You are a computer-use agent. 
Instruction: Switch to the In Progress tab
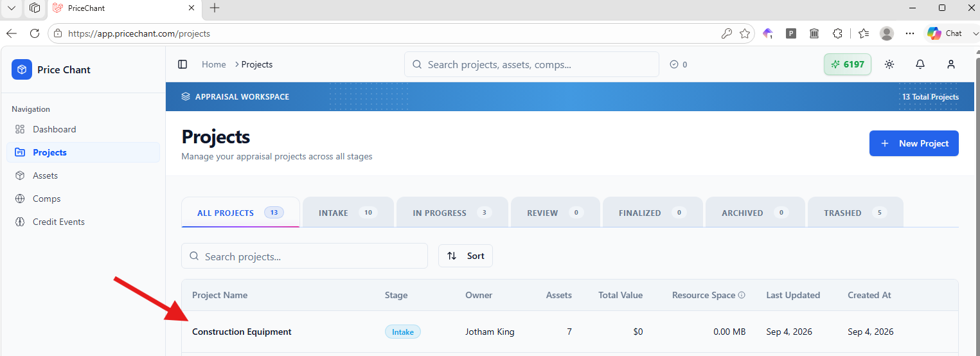(452, 213)
